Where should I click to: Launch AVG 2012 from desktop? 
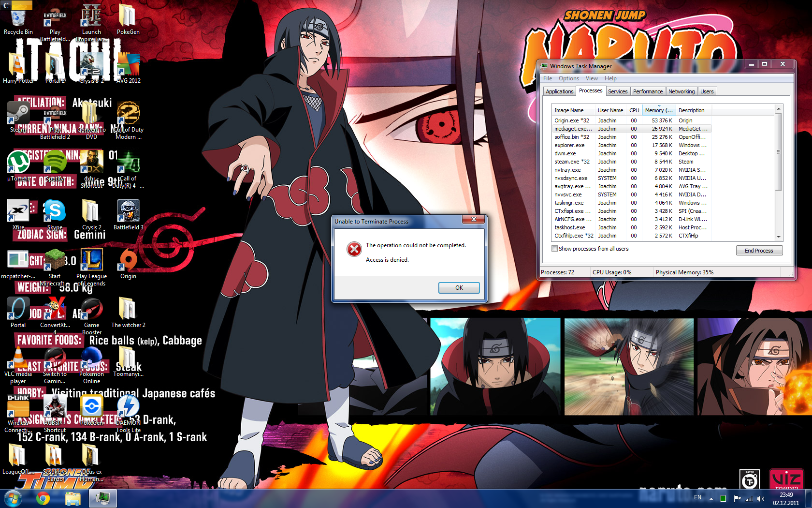pos(128,67)
